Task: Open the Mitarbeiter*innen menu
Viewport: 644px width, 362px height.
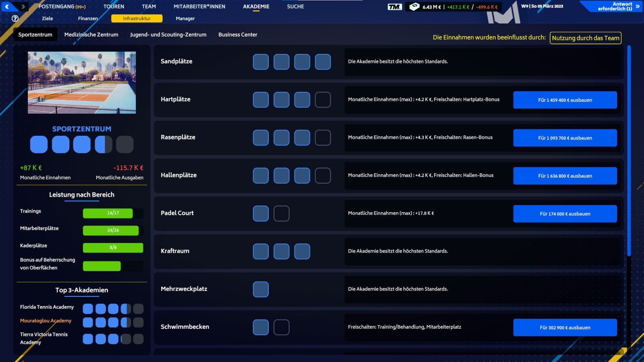Action: point(199,6)
